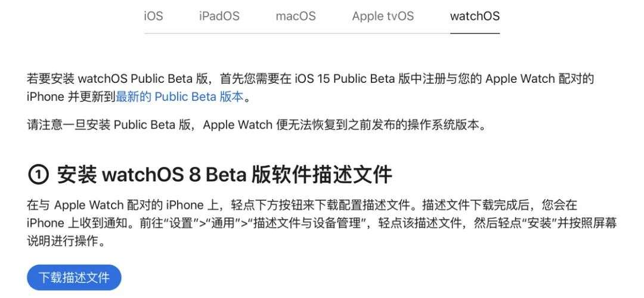Click the 安装 watchOS 8 Beta heading text
The width and height of the screenshot is (644, 298).
click(224, 175)
